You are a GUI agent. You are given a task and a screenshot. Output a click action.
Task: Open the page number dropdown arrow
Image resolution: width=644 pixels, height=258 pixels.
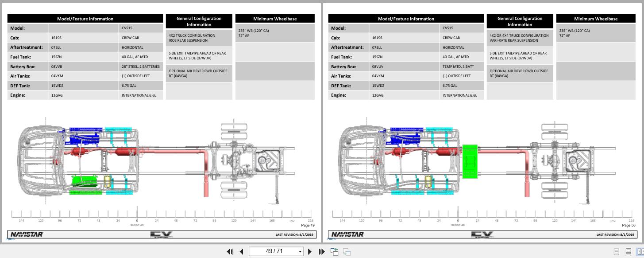click(x=300, y=252)
